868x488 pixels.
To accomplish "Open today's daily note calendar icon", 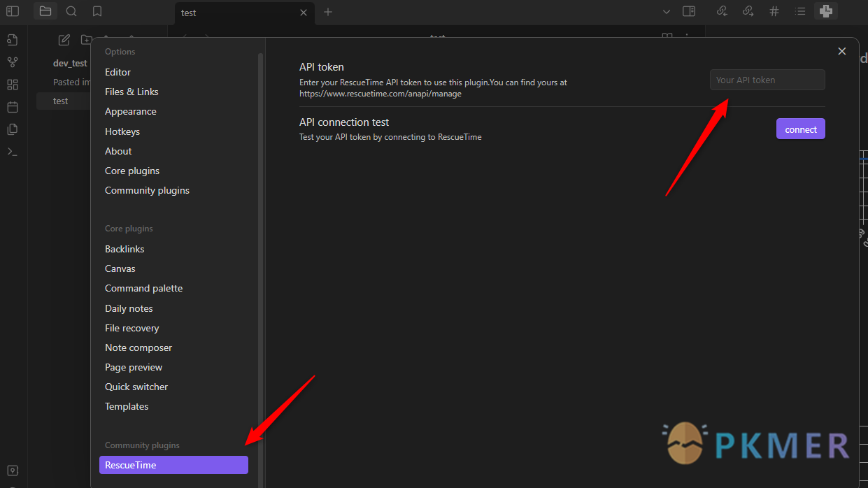I will (x=12, y=107).
